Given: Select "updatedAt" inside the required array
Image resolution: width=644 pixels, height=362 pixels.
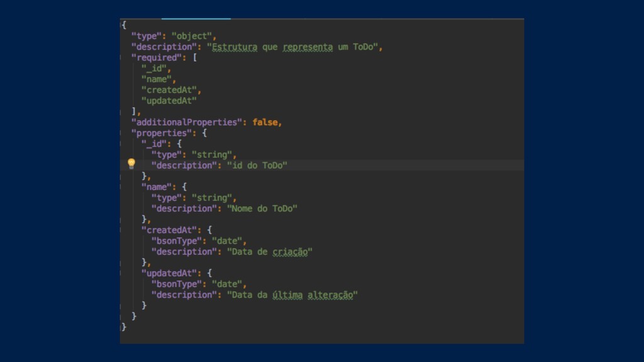Looking at the screenshot, I should (169, 101).
